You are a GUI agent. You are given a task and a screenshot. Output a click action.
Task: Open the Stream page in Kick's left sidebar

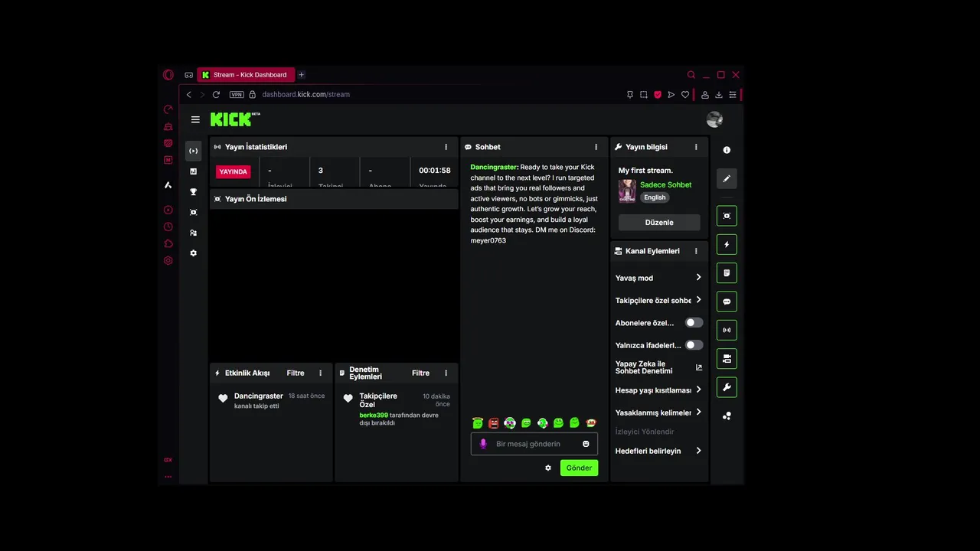click(193, 151)
